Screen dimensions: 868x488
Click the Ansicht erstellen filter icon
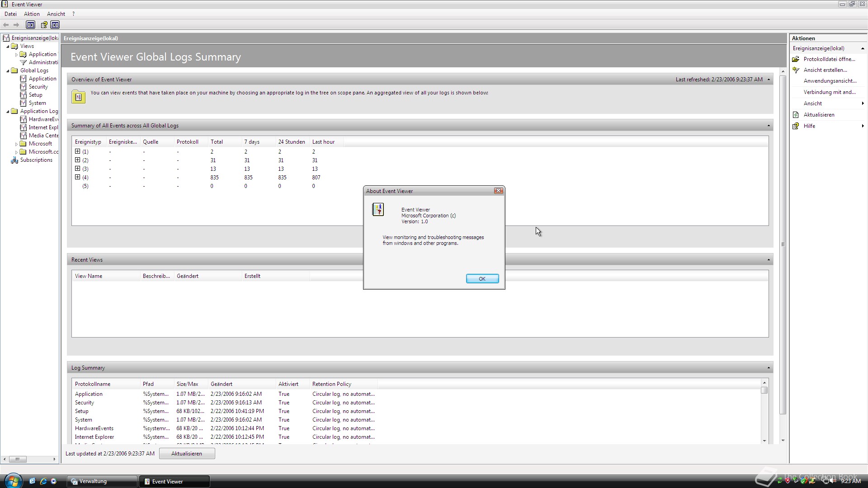coord(796,70)
